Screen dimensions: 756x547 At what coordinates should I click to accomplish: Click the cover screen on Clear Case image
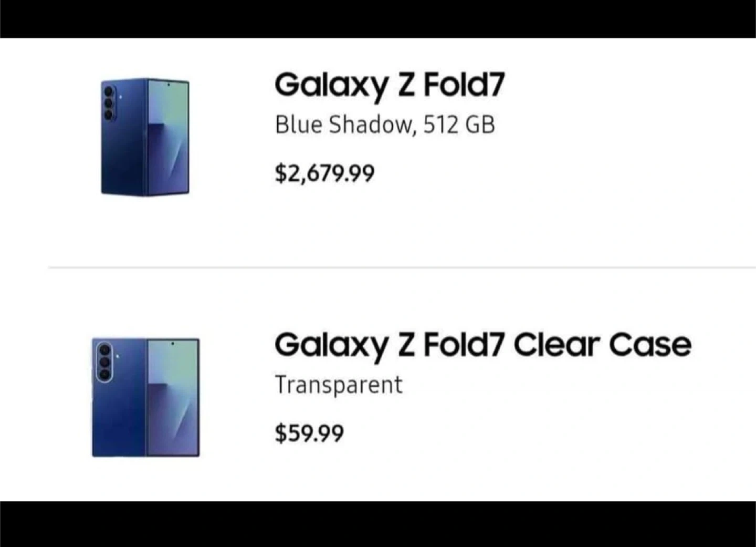173,398
